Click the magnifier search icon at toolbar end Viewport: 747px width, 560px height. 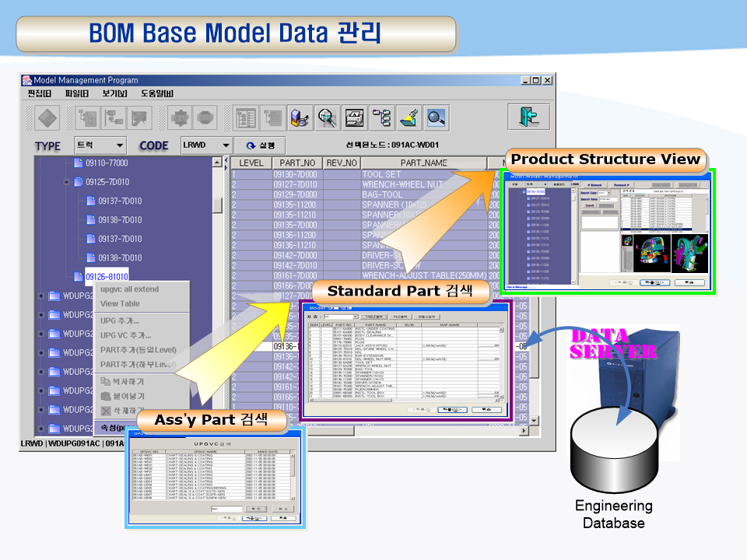436,117
